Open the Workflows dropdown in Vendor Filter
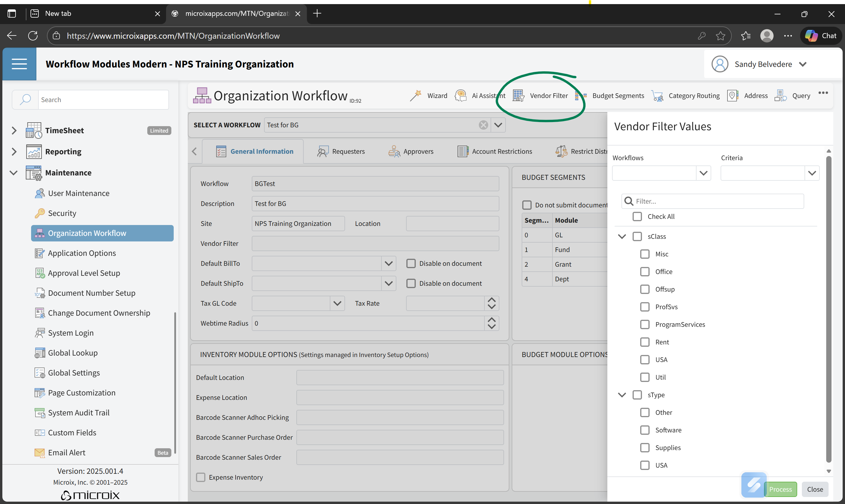The height and width of the screenshot is (504, 845). click(x=703, y=173)
